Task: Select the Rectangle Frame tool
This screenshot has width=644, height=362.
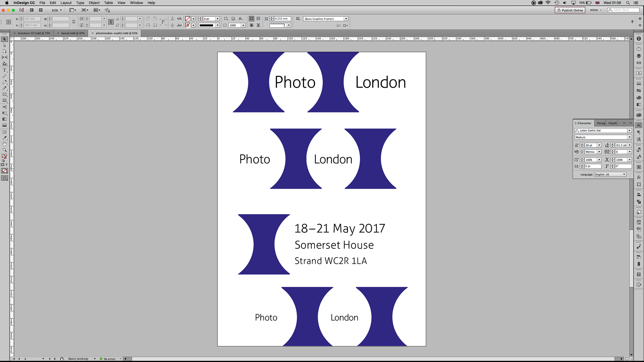Action: click(5, 95)
